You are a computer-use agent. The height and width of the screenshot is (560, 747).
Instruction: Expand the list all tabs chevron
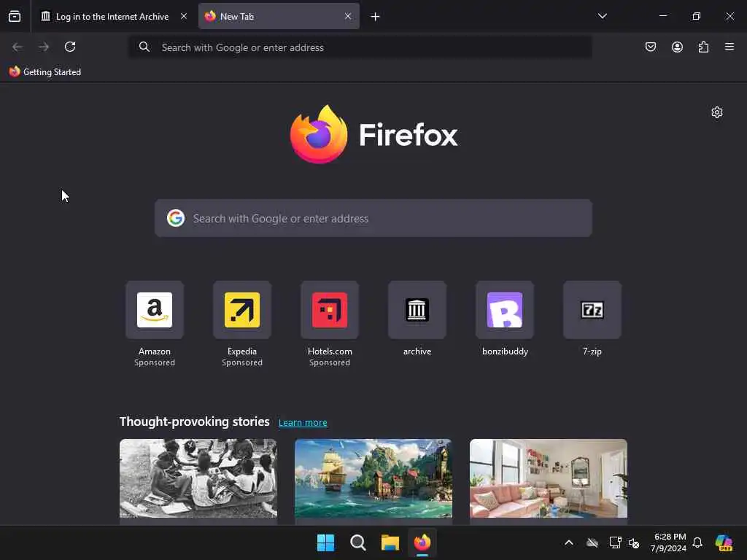(x=603, y=16)
